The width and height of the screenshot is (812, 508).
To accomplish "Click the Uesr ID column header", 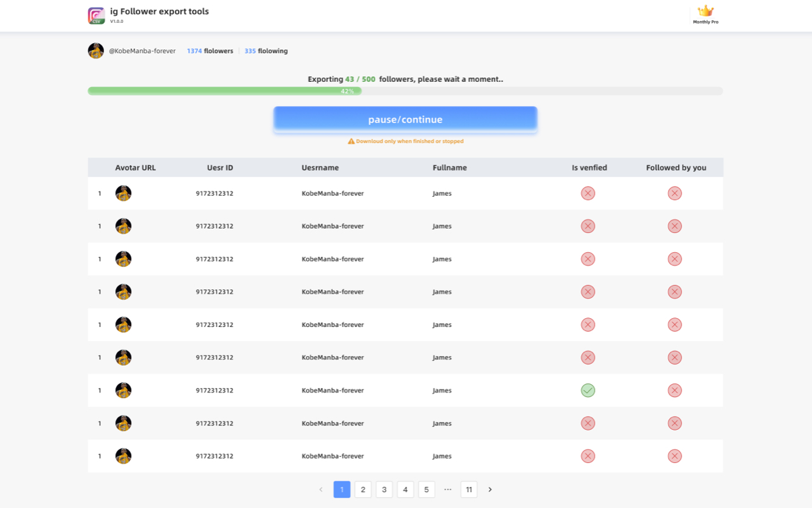I will (x=219, y=167).
